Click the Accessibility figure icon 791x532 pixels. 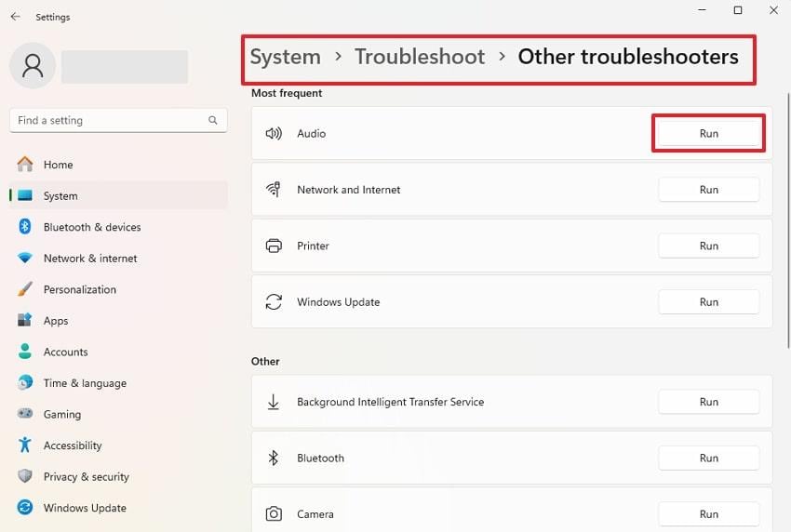(25, 445)
